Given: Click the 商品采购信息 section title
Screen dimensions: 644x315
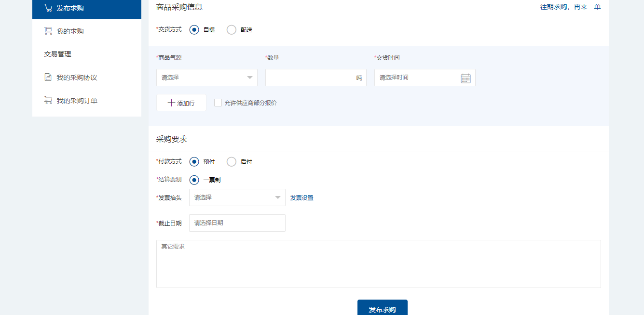Looking at the screenshot, I should [x=179, y=7].
